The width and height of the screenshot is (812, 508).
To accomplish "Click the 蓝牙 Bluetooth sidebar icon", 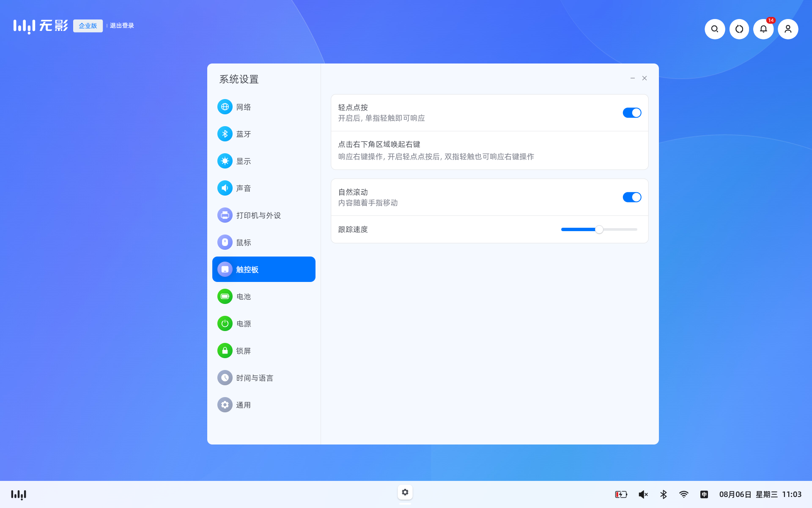I will (x=225, y=134).
